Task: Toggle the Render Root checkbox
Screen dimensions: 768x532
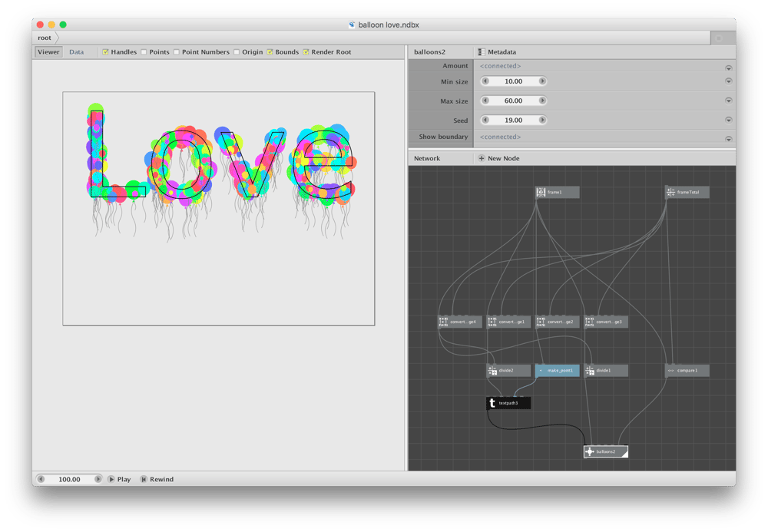Action: [306, 52]
